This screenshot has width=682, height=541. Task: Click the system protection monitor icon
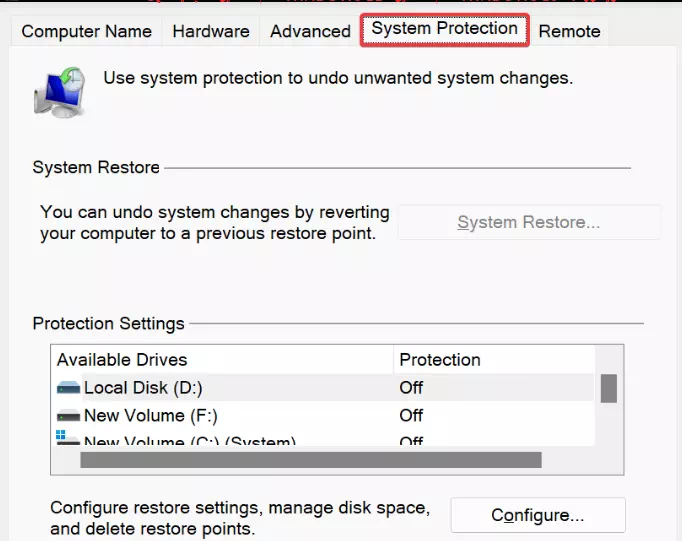click(60, 92)
